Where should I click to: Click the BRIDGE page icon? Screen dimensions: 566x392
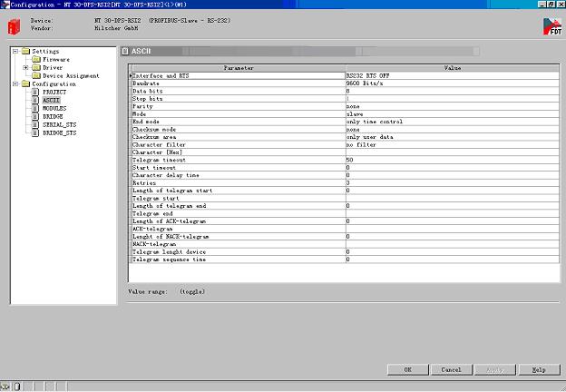tap(36, 117)
